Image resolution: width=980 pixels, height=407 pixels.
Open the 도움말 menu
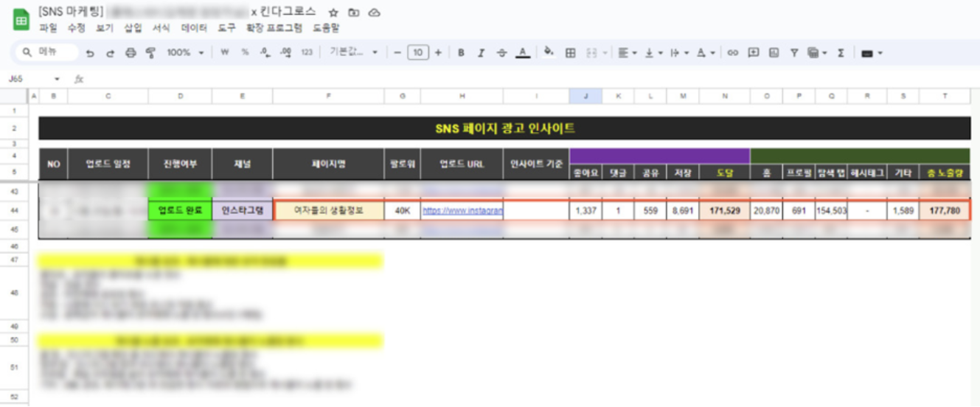pyautogui.click(x=326, y=28)
